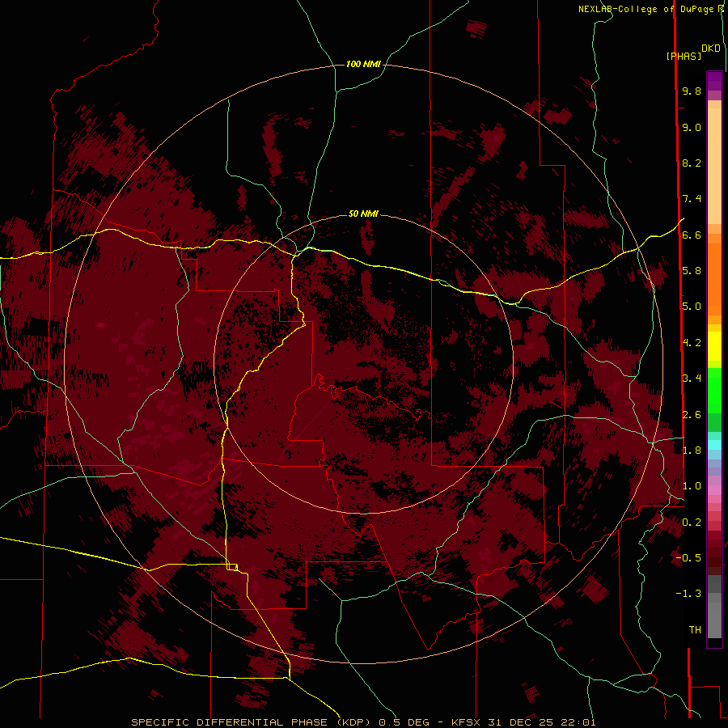Select the bright green color scale segment
The image size is (728, 728).
pyautogui.click(x=714, y=391)
